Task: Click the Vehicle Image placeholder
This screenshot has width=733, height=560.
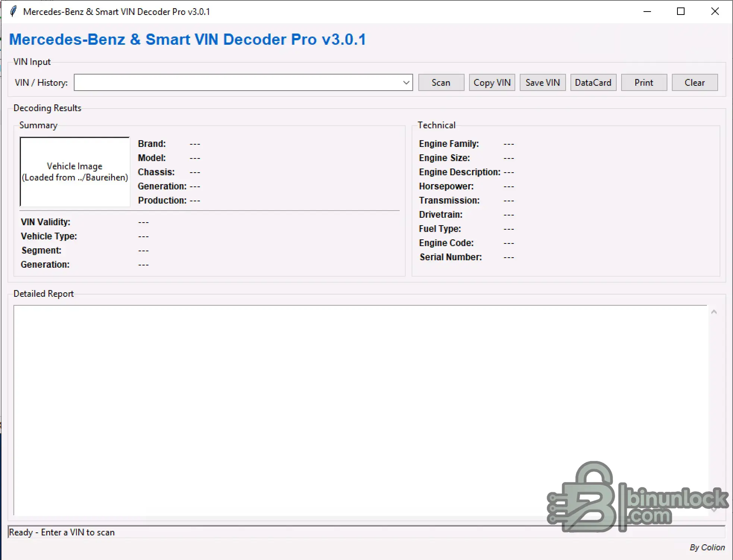Action: coord(75,172)
